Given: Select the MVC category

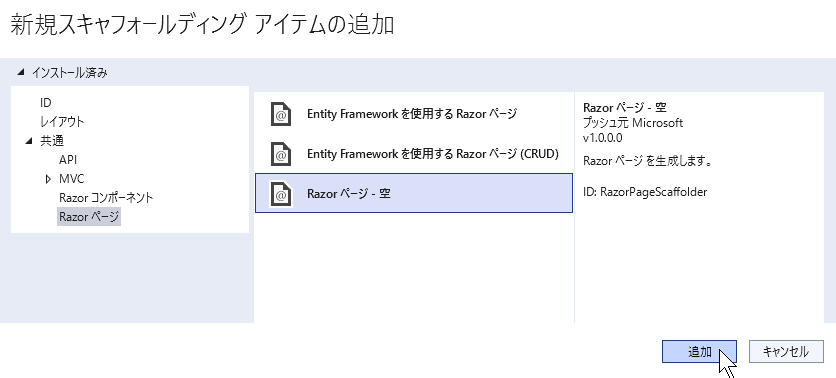Looking at the screenshot, I should tap(71, 179).
